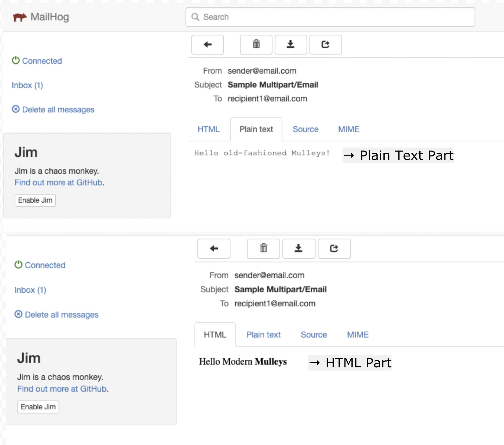The height and width of the screenshot is (445, 504).
Task: Enable Jim the chaos monkey
Action: 35,200
